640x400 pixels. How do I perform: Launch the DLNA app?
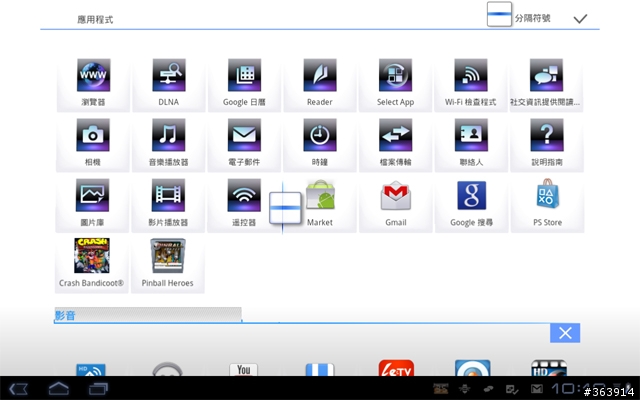[x=169, y=83]
